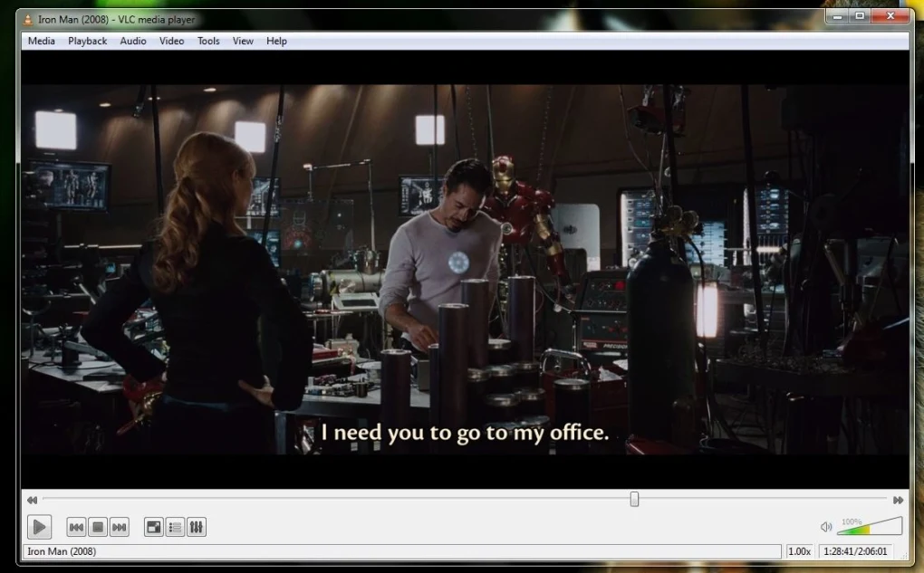Open the Help menu

276,41
